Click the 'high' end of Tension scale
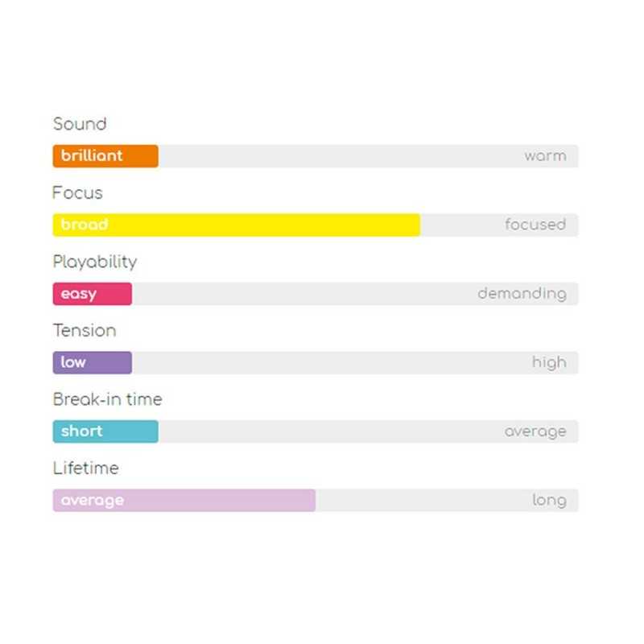This screenshot has width=644, height=644. tap(549, 363)
